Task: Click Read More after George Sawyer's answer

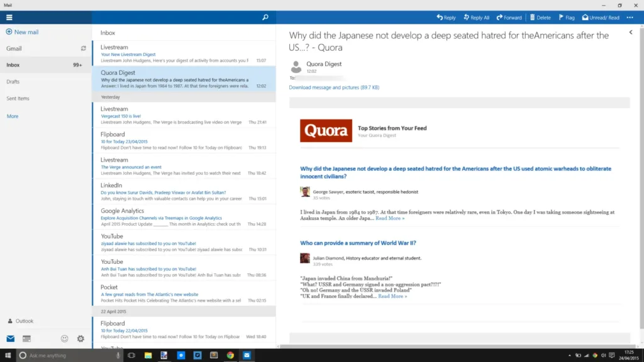Action: 390,218
